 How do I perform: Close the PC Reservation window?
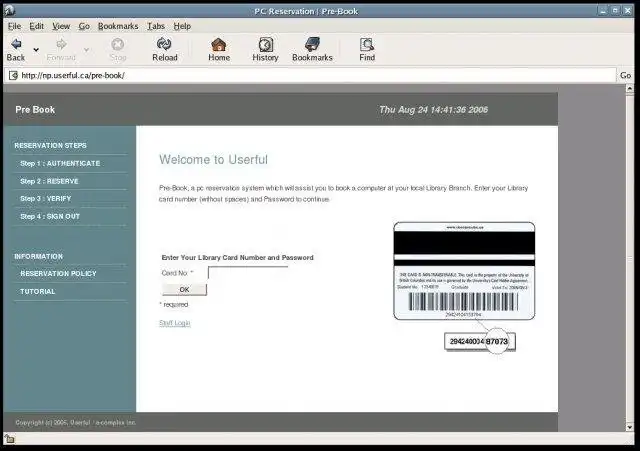click(628, 11)
